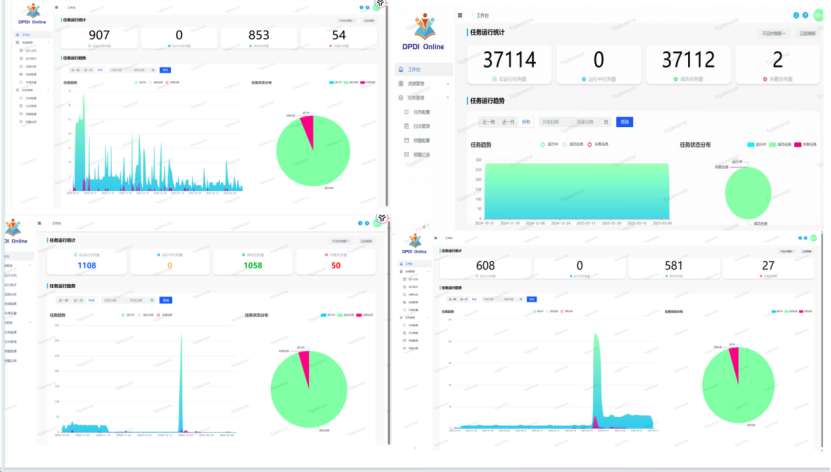This screenshot has width=831, height=472.
Task: Click the failed tasks card showing 2
Action: tap(777, 65)
